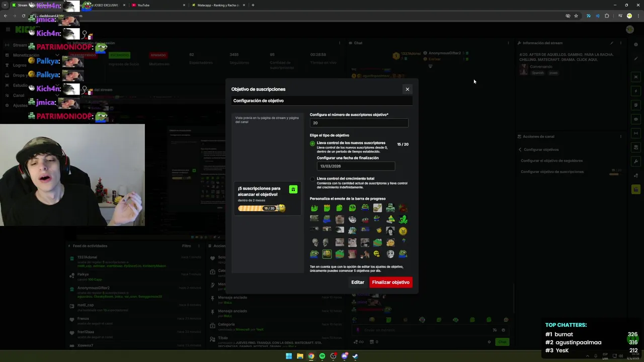Open Chrome from the taskbar
This screenshot has height=362, width=644.
(x=311, y=356)
